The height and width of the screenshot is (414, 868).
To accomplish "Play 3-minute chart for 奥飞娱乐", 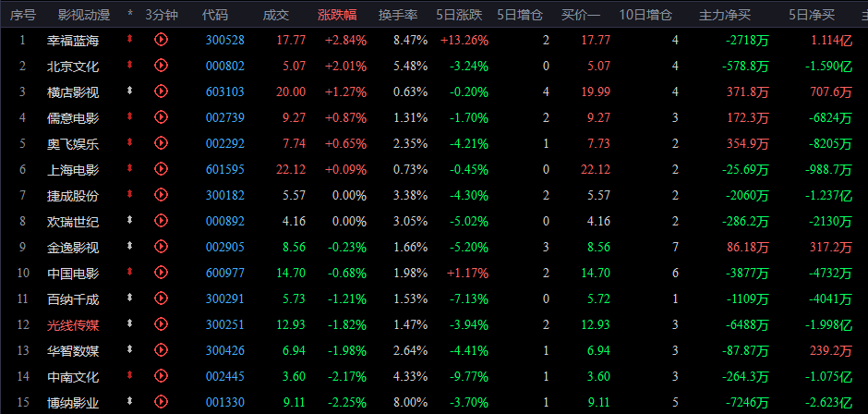I will point(161,143).
